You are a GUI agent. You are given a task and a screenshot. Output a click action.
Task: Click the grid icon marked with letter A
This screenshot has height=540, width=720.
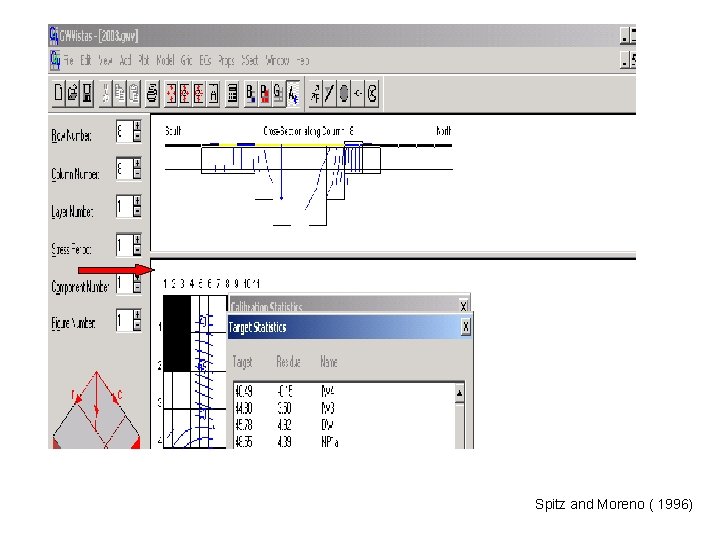click(x=213, y=94)
